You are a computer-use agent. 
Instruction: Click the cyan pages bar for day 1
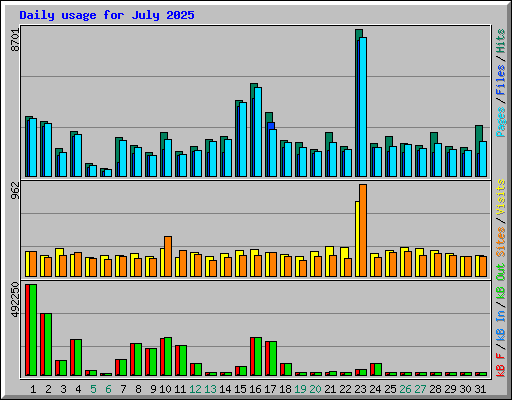(33, 148)
